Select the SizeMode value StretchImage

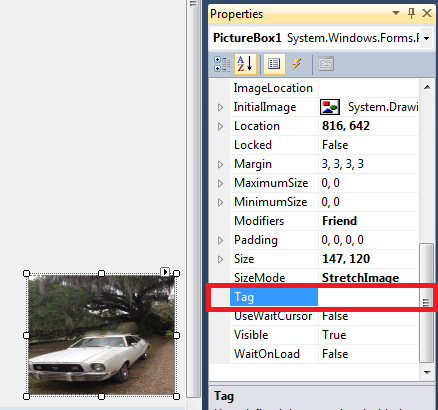point(360,278)
